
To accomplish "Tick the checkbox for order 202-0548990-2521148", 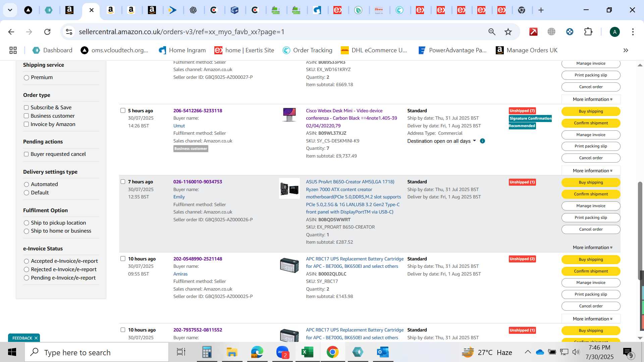I will (x=123, y=259).
